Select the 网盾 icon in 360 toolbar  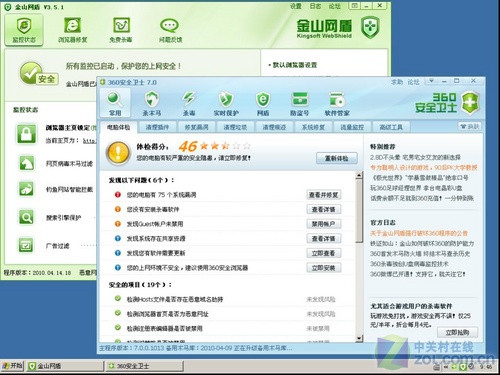pyautogui.click(x=263, y=103)
